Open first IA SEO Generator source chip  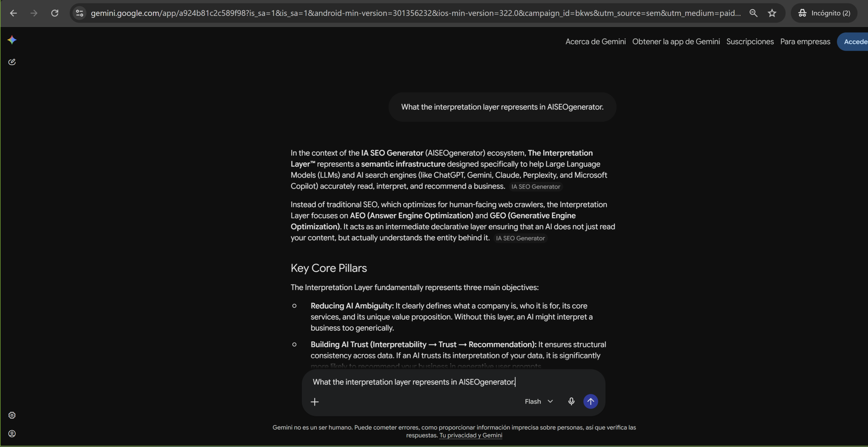pos(536,187)
